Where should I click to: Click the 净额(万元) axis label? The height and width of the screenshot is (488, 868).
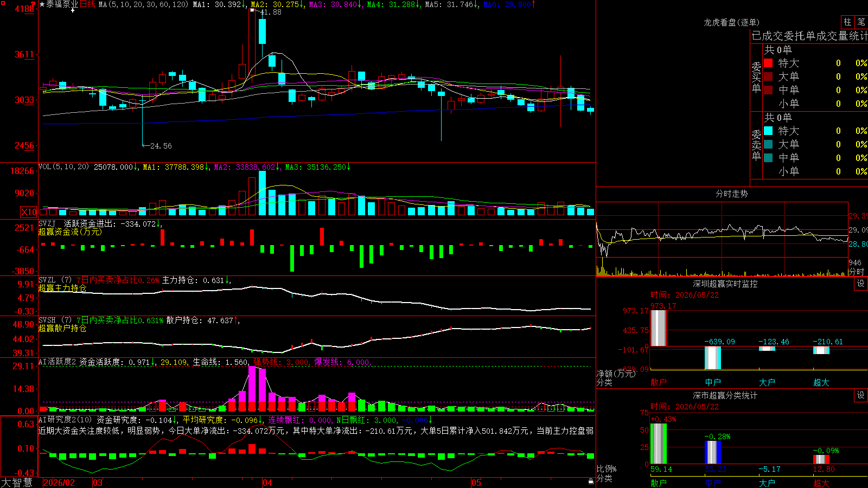tap(616, 374)
